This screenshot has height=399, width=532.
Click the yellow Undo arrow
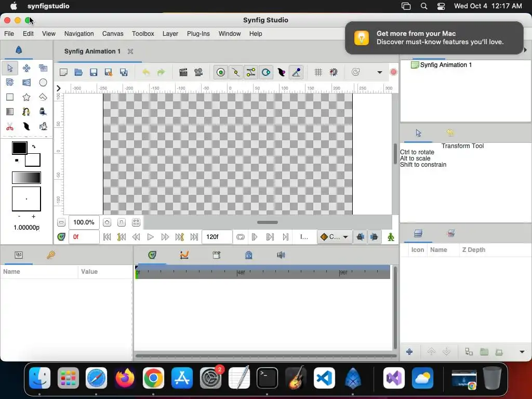146,72
